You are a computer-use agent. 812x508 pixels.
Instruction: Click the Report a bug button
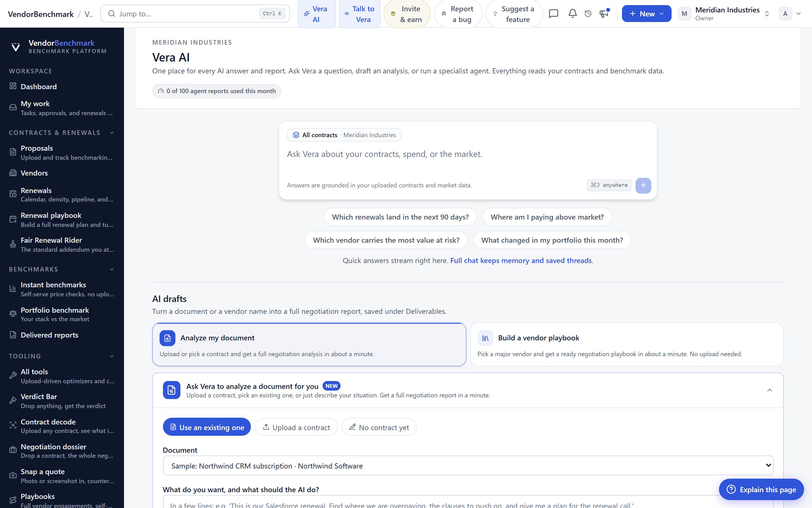458,14
